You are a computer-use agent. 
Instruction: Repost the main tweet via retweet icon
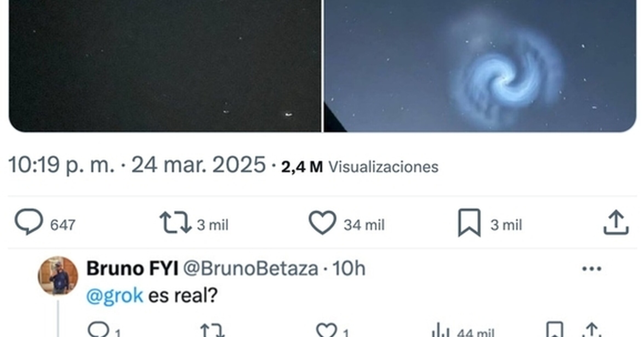point(175,222)
